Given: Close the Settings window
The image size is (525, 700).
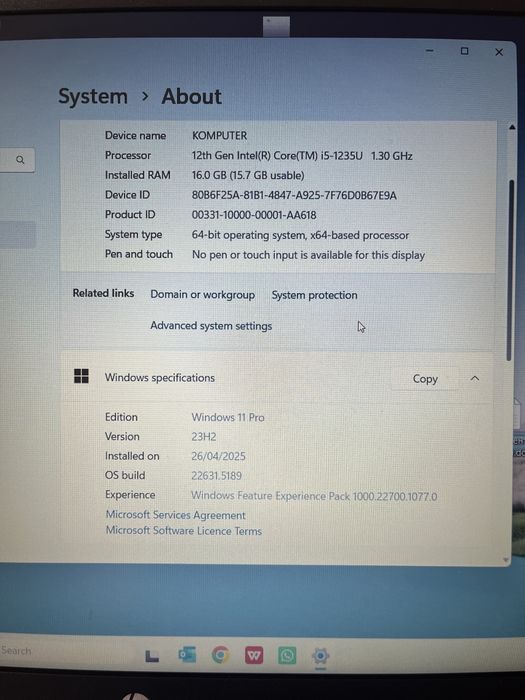Looking at the screenshot, I should (499, 52).
